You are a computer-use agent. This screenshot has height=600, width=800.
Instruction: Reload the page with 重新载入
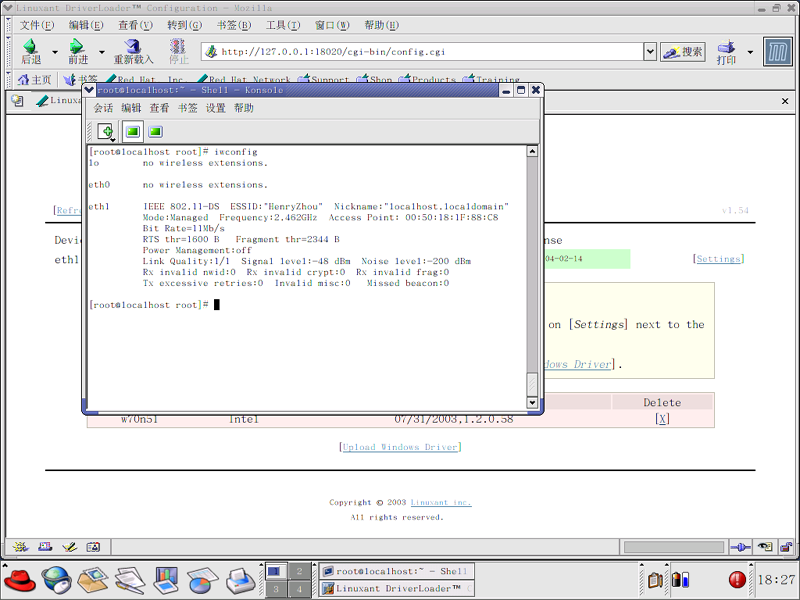pyautogui.click(x=133, y=51)
